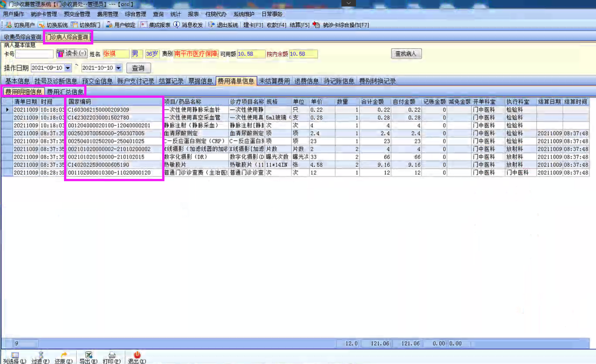Switch to the 挂号及诊断信息 tab
The image size is (596, 364).
(x=56, y=81)
